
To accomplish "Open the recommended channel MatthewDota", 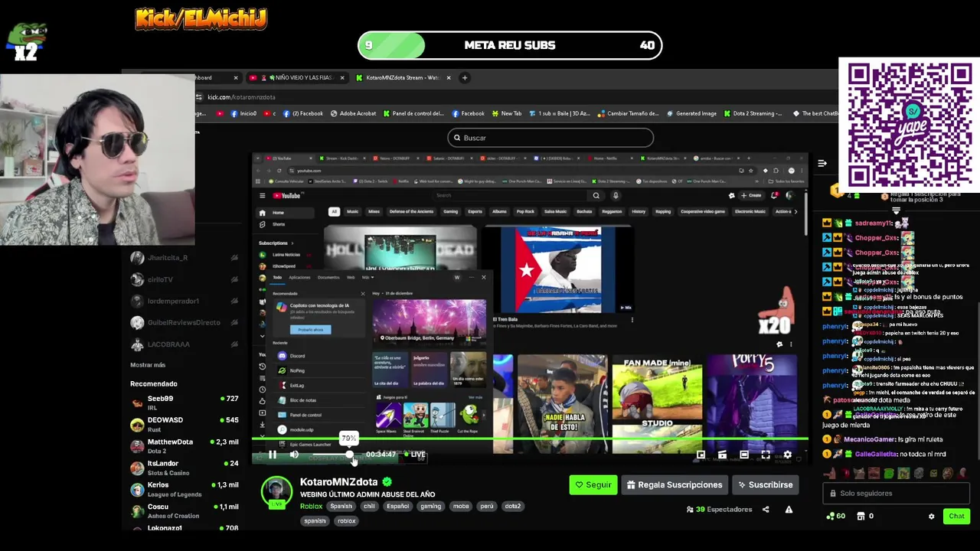I will coord(185,445).
